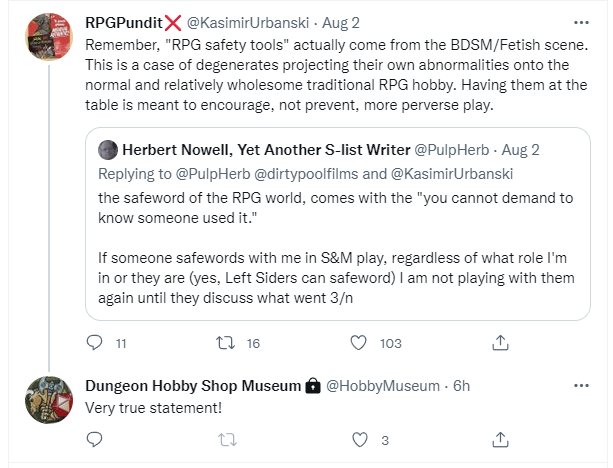Click Dungeon Hobby Shop Museum display name

tap(193, 385)
